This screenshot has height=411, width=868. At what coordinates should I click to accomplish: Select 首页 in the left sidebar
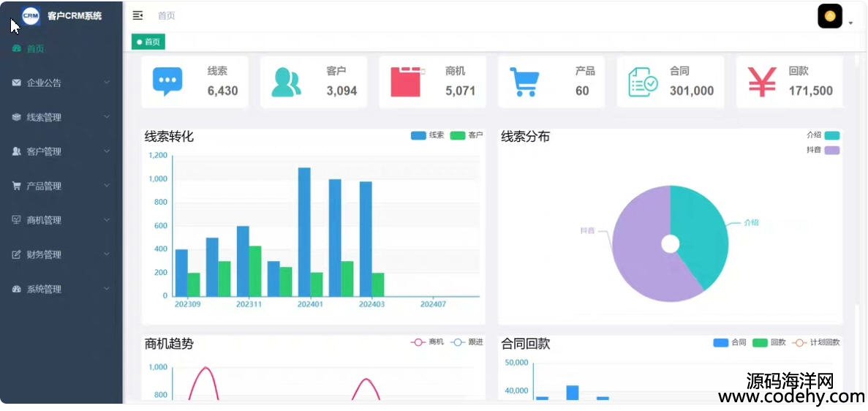tap(35, 49)
